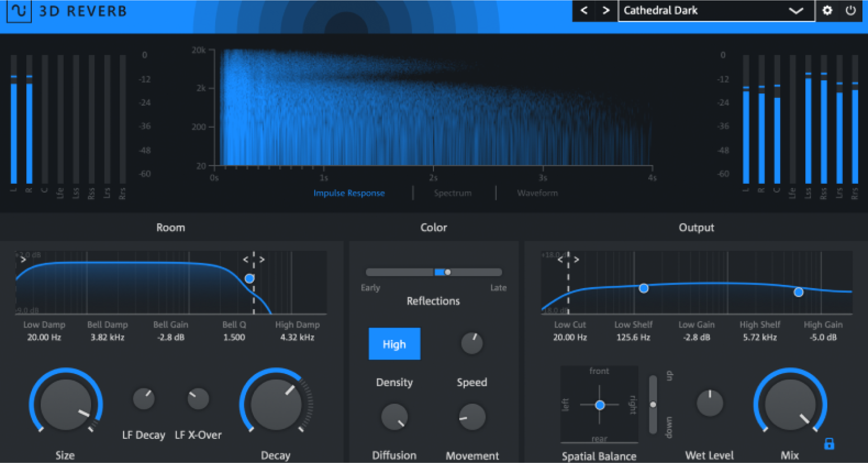Click Bell Gain value in Room
Screen dimensions: 868x463
click(x=171, y=337)
